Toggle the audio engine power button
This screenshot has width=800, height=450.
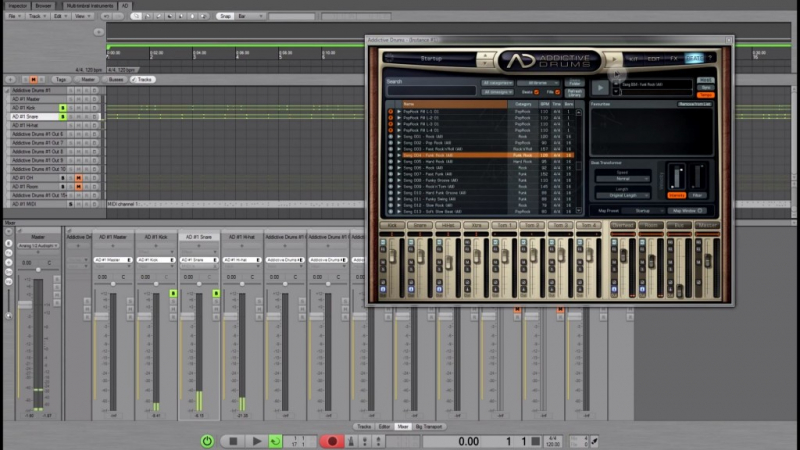point(207,441)
